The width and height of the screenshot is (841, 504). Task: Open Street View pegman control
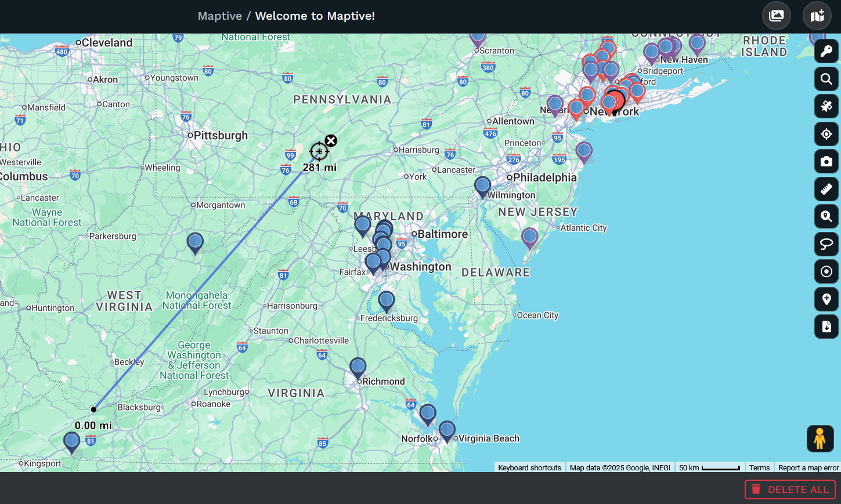[x=820, y=438]
